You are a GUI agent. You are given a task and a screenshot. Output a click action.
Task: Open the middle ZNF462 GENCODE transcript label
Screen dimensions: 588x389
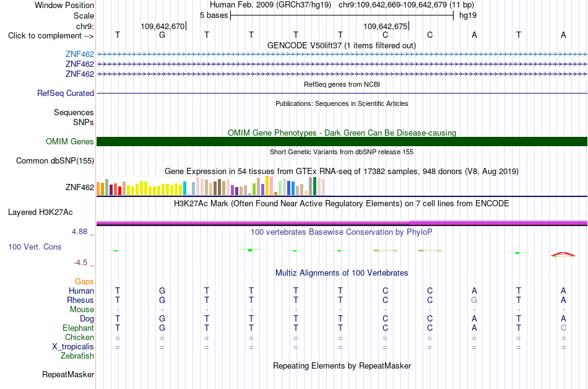pos(79,64)
